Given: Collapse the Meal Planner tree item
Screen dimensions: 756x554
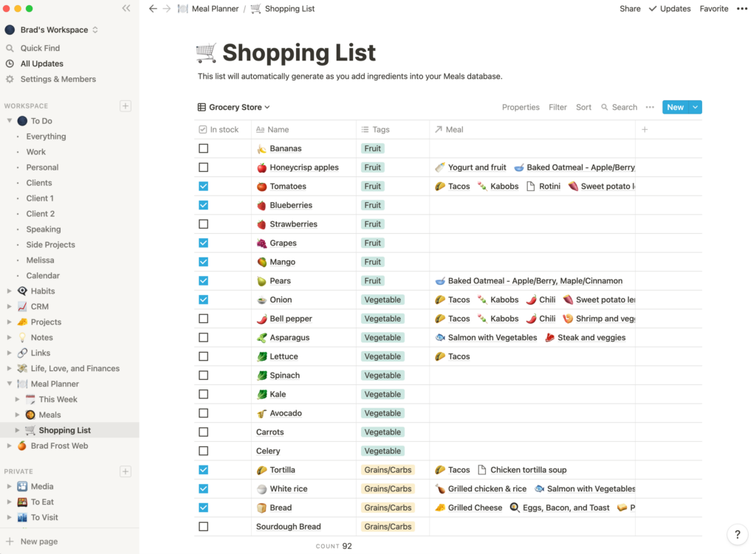Looking at the screenshot, I should click(x=9, y=384).
